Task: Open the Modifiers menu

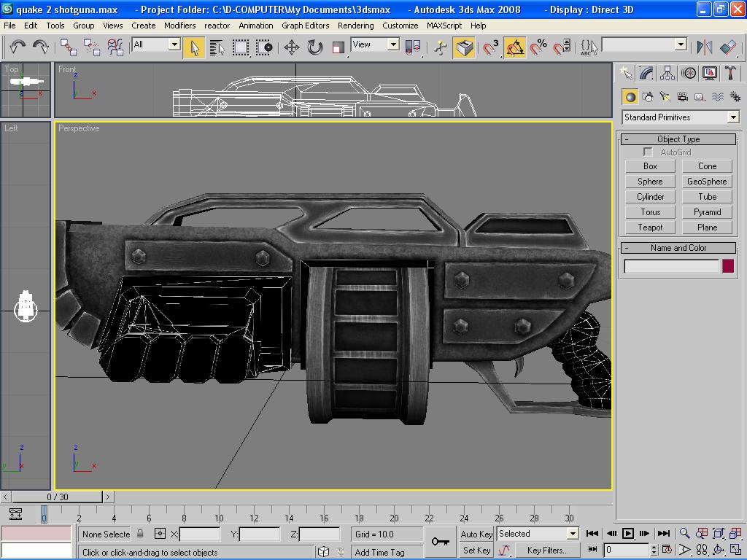Action: click(x=180, y=26)
